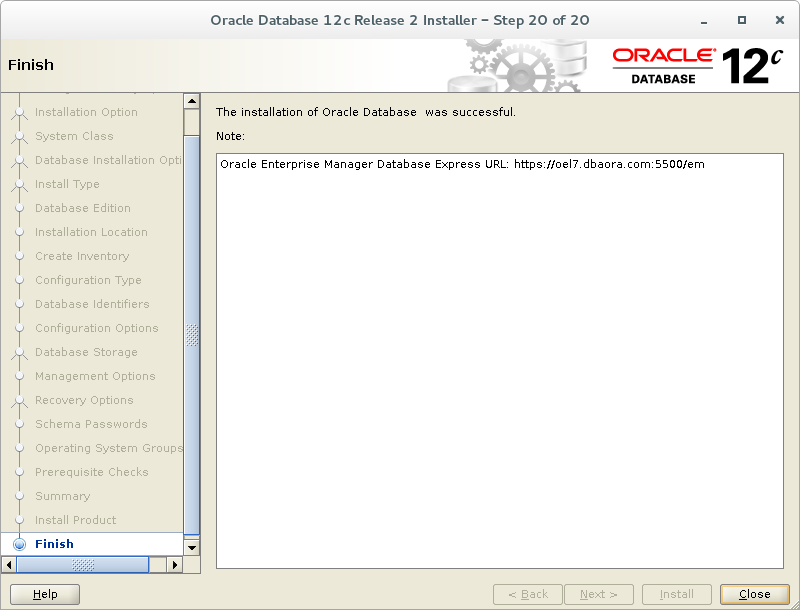The height and width of the screenshot is (610, 800).
Task: Select the Database Installation Options step
Action: [x=109, y=161]
